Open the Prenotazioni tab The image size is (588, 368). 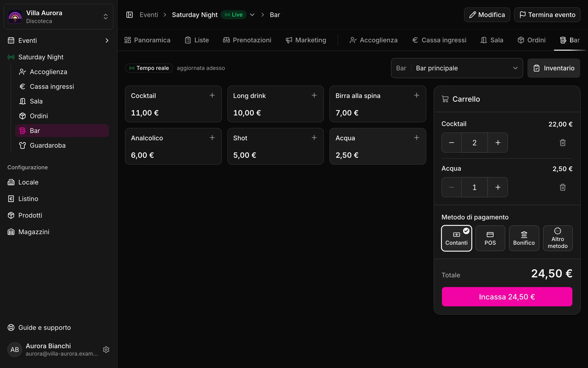tap(247, 40)
